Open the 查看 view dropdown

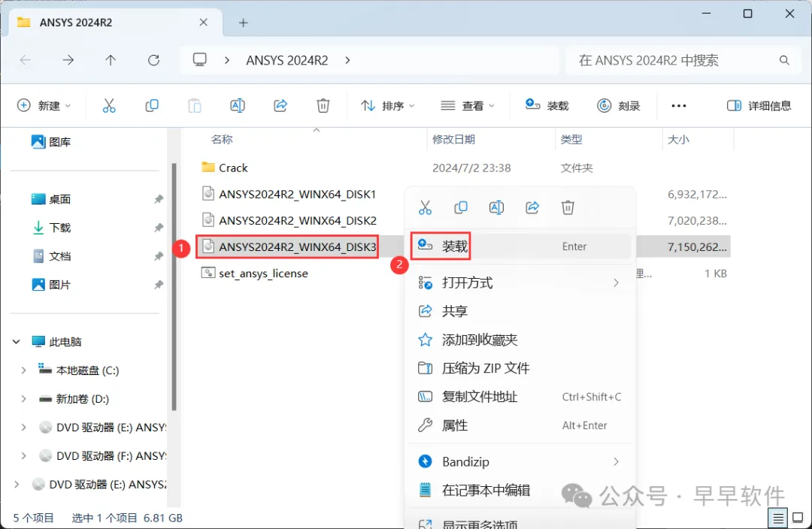pos(467,106)
